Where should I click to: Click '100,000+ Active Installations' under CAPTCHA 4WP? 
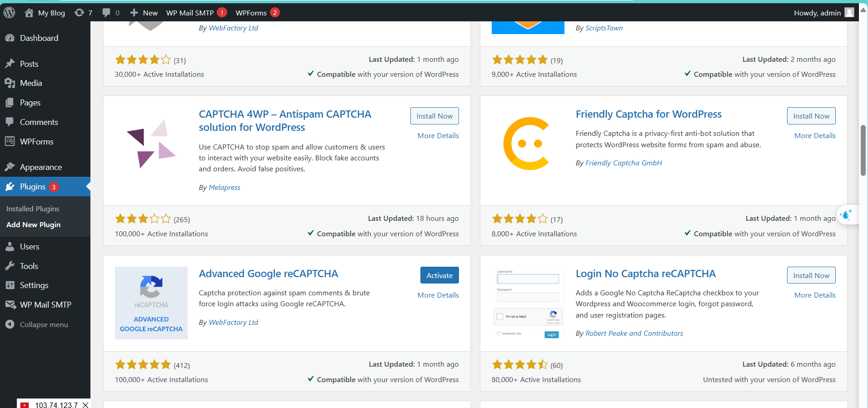[x=161, y=234]
